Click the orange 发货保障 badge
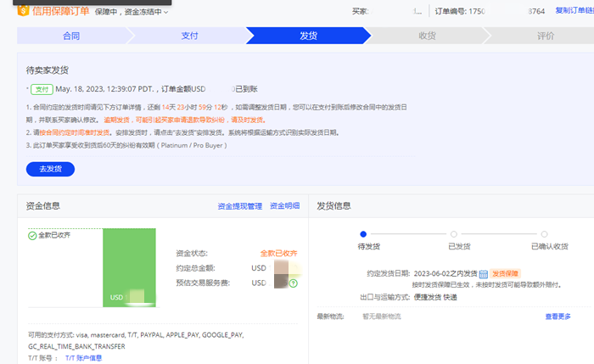594x364 pixels. [x=506, y=274]
